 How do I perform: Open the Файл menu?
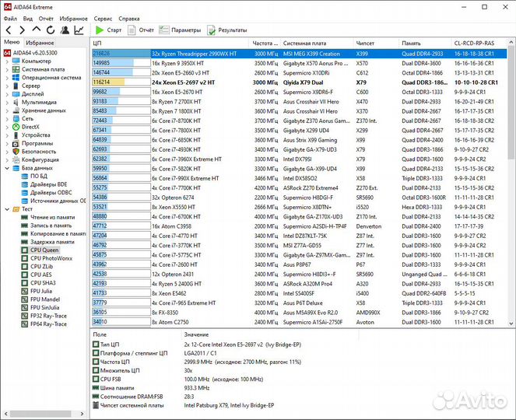[x=10, y=19]
